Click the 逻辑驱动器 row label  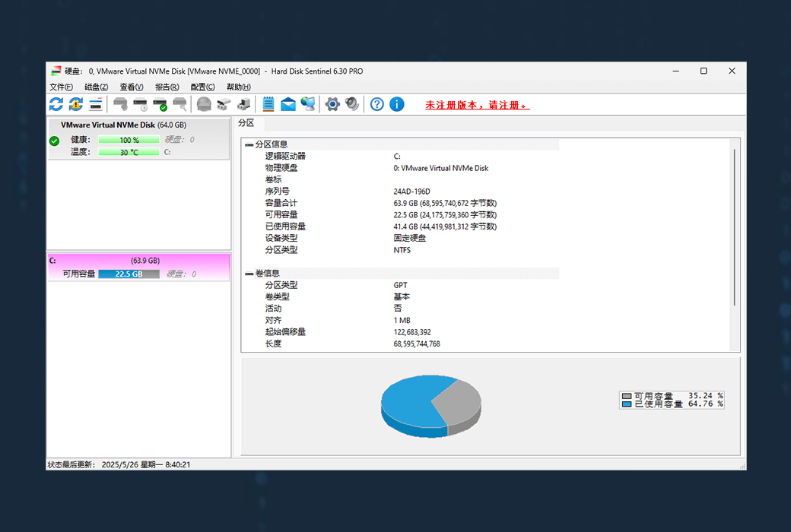[x=285, y=157]
